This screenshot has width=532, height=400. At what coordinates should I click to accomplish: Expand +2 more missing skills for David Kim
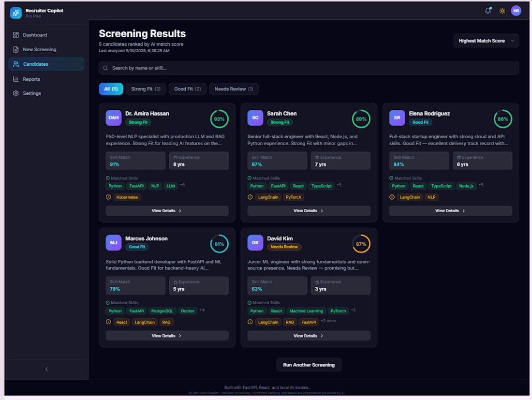[328, 321]
